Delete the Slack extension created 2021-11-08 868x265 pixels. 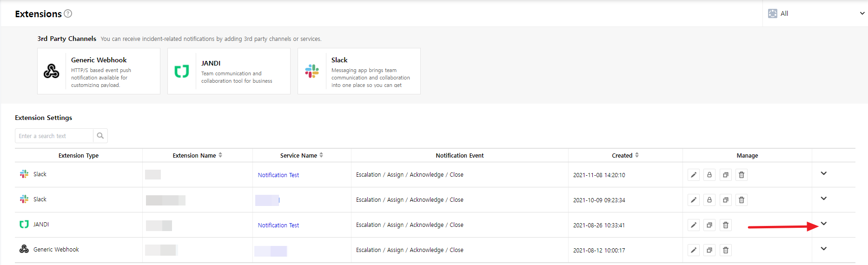coord(741,175)
